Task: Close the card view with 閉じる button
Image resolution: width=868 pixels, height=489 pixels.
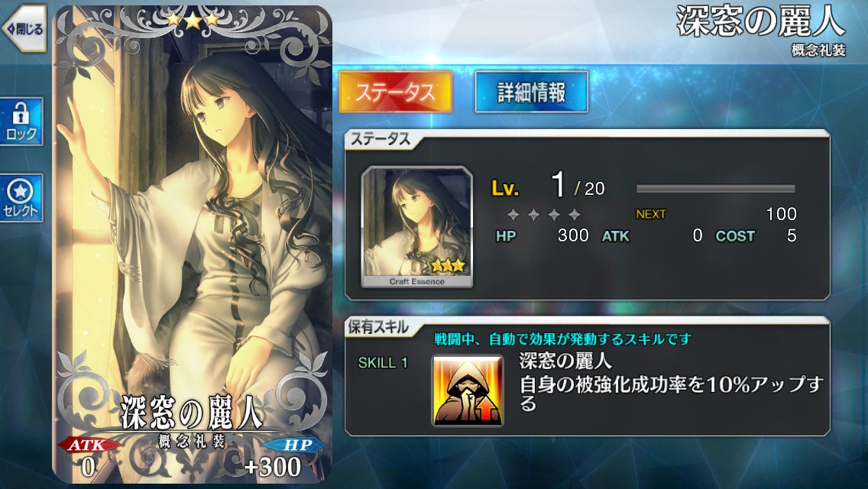Action: 23,29
